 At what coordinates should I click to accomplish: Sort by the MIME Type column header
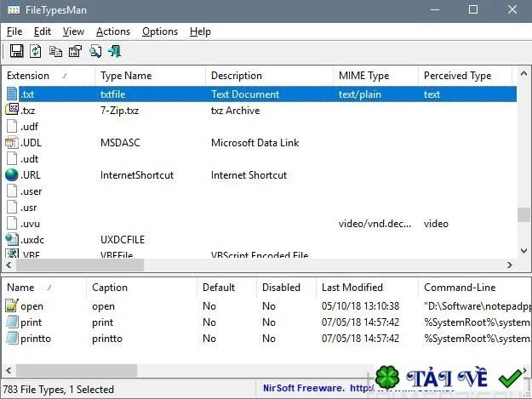375,76
